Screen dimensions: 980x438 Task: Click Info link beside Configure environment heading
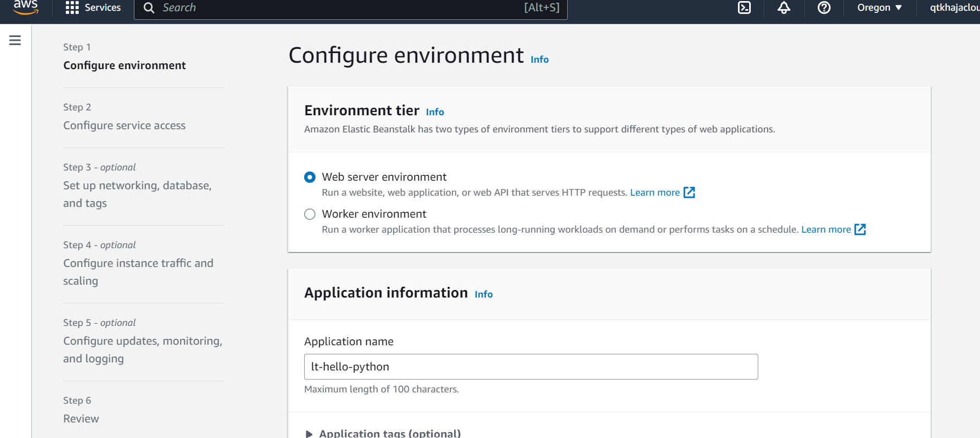pos(540,60)
